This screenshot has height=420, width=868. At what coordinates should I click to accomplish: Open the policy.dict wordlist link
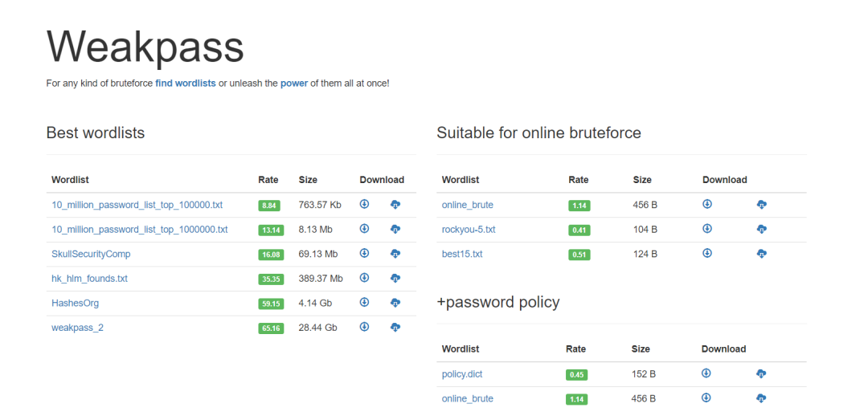pyautogui.click(x=462, y=374)
